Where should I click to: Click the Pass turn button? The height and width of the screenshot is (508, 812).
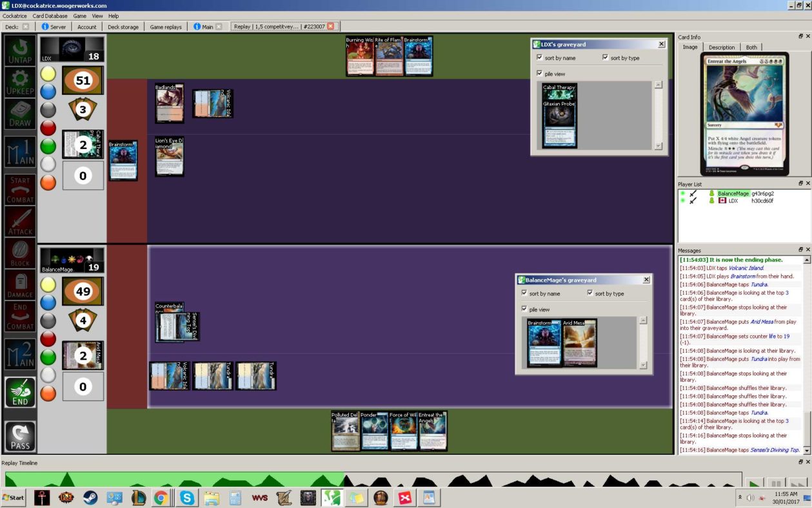[21, 436]
